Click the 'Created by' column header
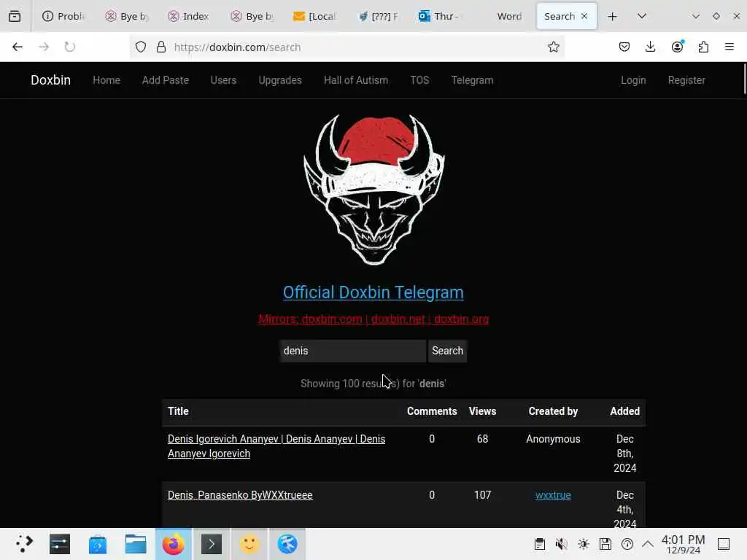 click(553, 411)
